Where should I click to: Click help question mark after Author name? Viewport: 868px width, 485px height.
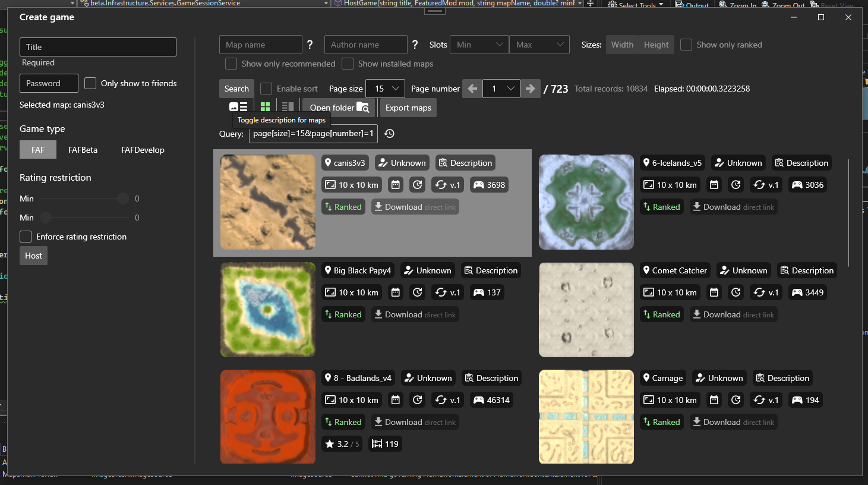click(x=415, y=45)
